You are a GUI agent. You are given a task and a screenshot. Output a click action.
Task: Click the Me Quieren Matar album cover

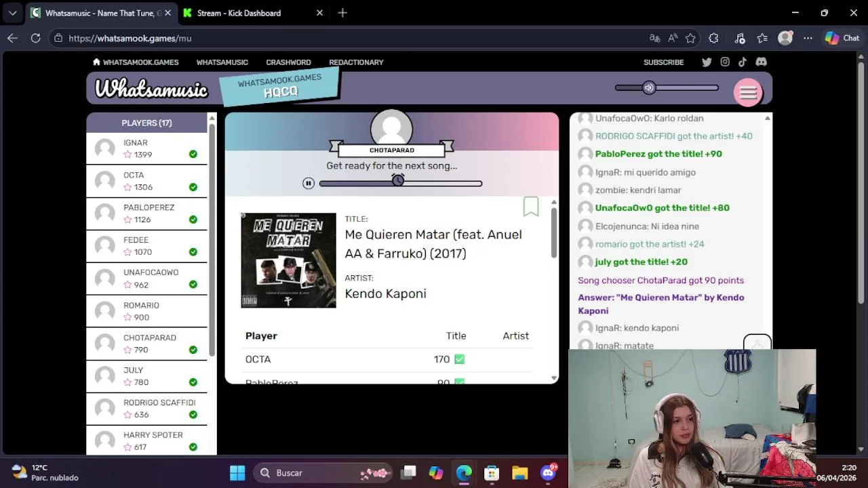288,260
